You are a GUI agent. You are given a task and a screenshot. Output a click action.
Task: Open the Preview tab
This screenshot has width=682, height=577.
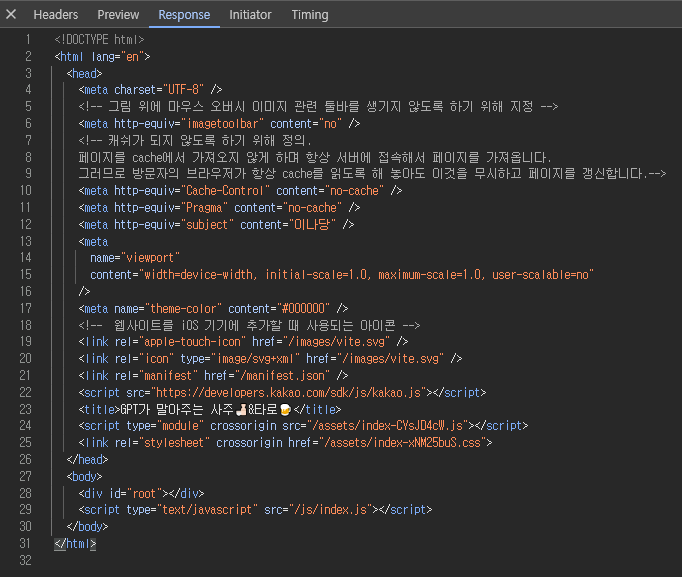coord(118,15)
